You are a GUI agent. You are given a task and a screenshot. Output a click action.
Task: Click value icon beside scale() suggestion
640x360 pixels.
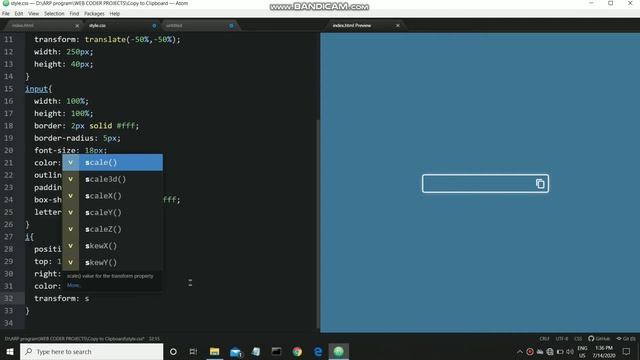click(71, 162)
